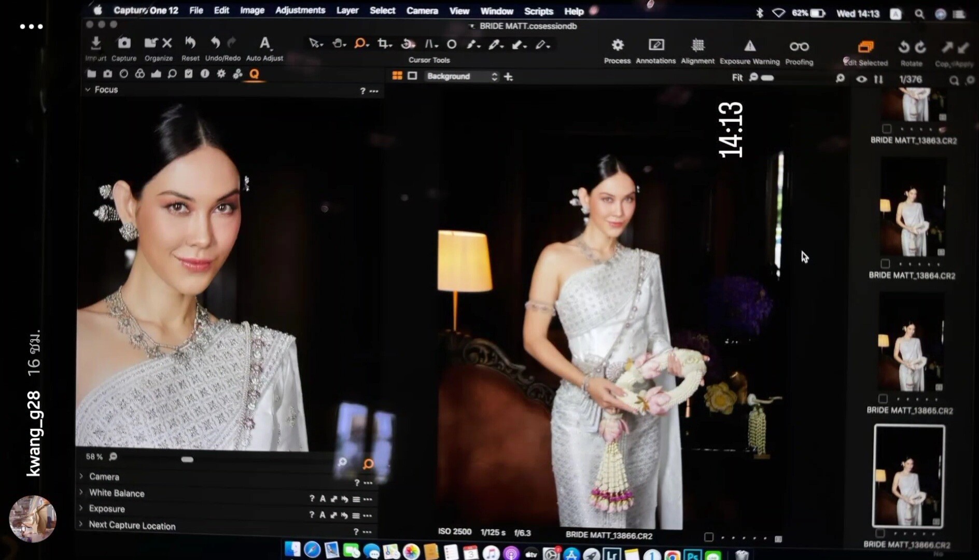Select the Zoom loupe cursor tool
Viewport: 979px width, 560px height.
[x=360, y=44]
